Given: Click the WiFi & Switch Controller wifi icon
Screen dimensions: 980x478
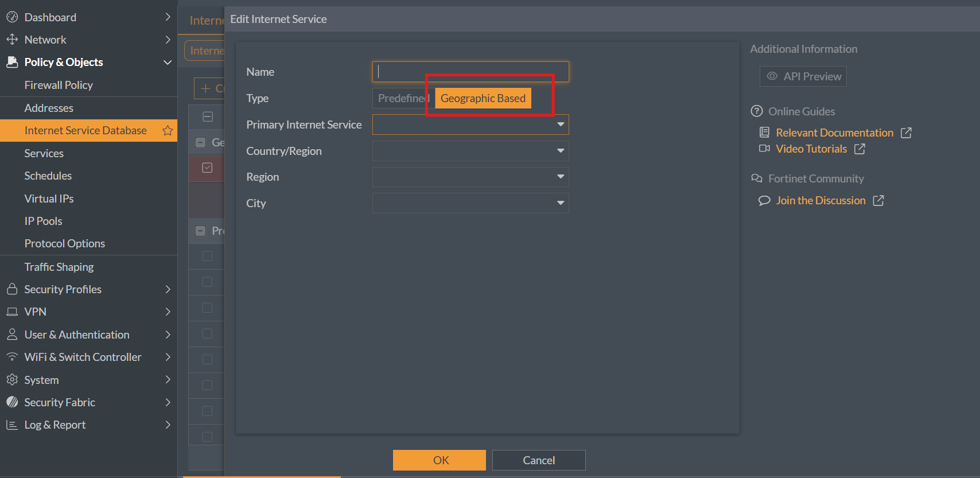Looking at the screenshot, I should click(12, 356).
